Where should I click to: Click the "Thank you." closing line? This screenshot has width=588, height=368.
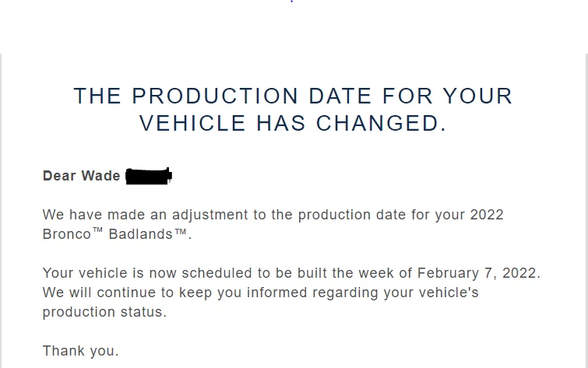(x=81, y=351)
